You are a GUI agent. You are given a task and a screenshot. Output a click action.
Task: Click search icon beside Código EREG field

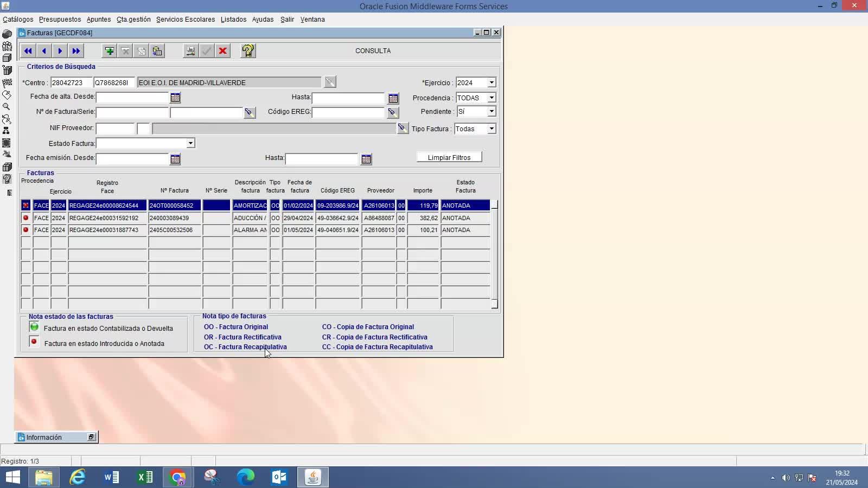(x=392, y=112)
